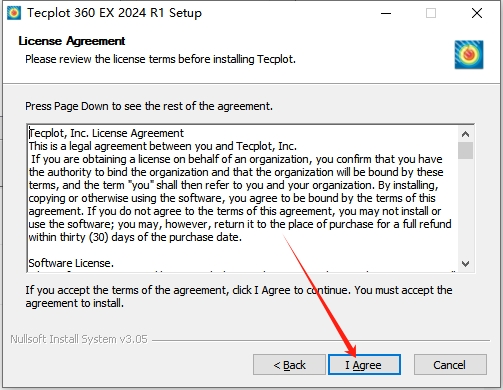Viewport: 503px width, 390px height.
Task: Click the scrollbar track below the thumb
Action: [x=465, y=207]
